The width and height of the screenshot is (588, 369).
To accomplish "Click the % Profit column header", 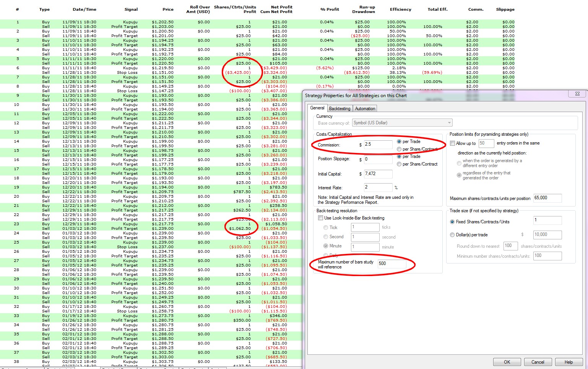I will pos(330,10).
